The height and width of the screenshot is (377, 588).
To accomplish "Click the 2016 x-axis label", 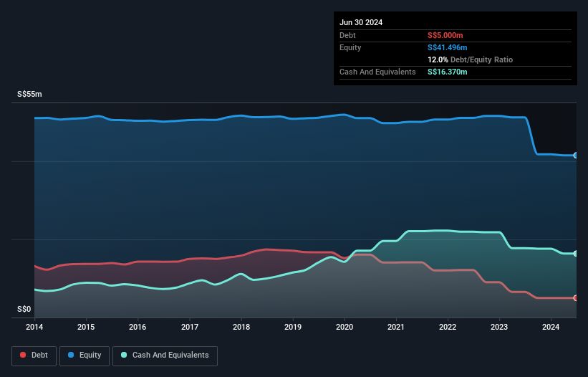I will tap(138, 327).
